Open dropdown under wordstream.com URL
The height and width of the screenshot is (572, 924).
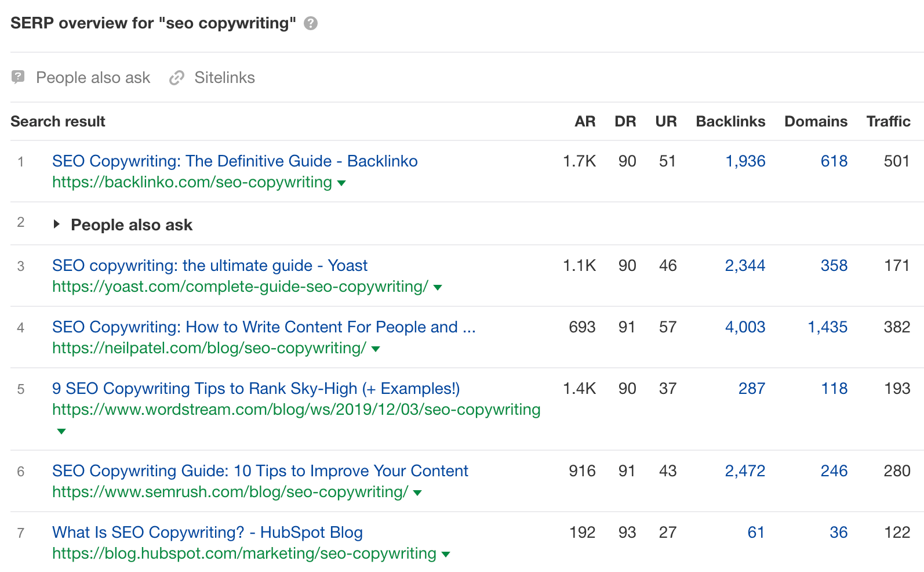[x=61, y=432]
